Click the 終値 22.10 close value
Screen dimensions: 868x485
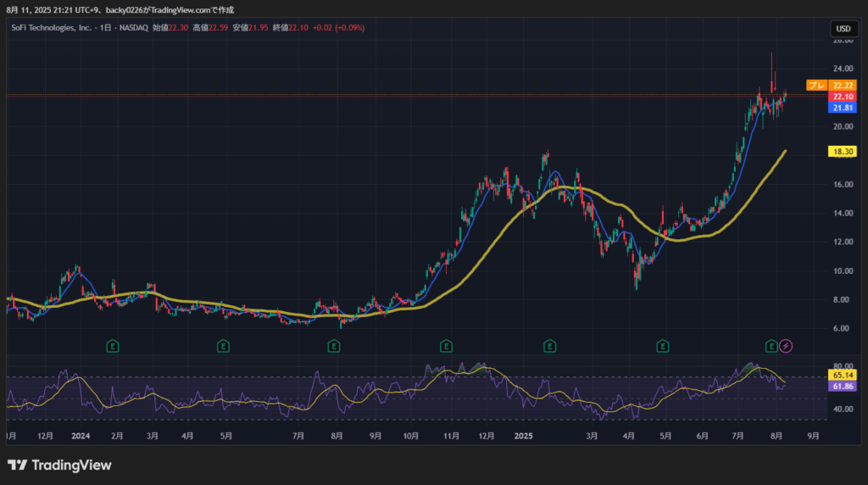(291, 28)
